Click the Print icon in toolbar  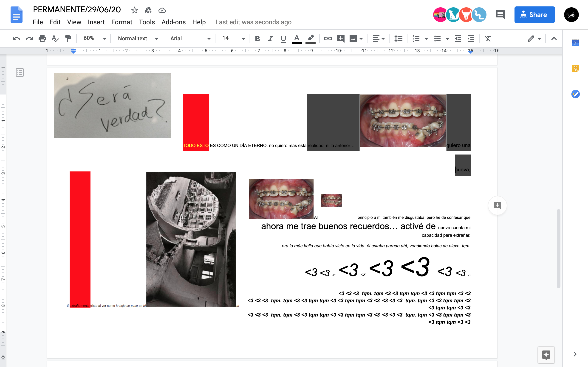42,39
